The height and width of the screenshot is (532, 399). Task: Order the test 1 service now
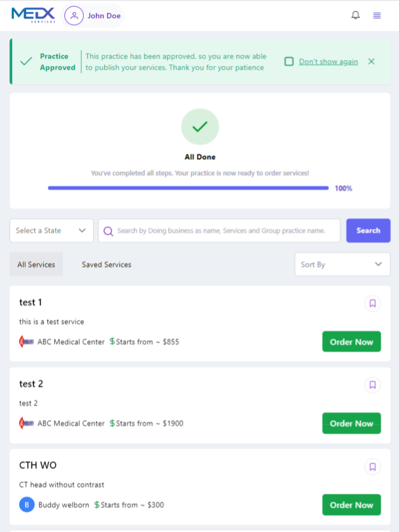pos(351,342)
